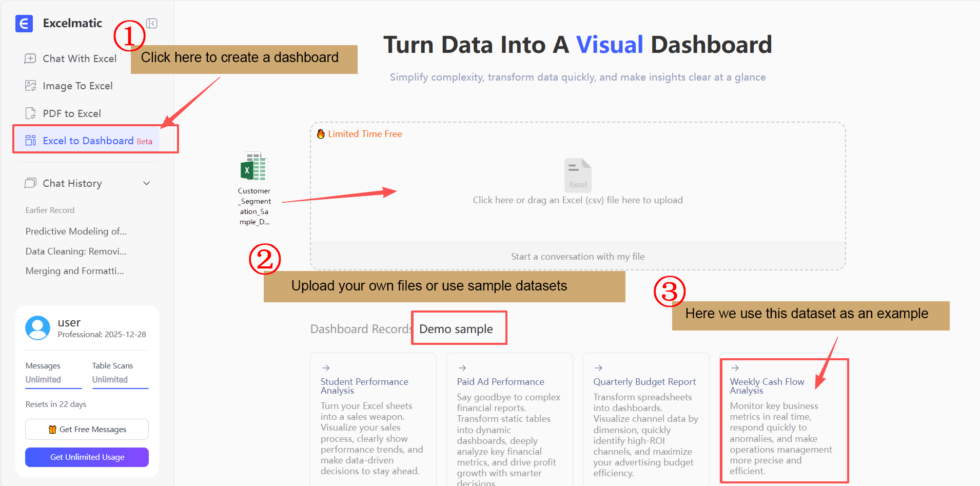Toggle visibility of the Weekly Cash Flow Analysis card arrow
The height and width of the screenshot is (486, 980).
pos(736,367)
